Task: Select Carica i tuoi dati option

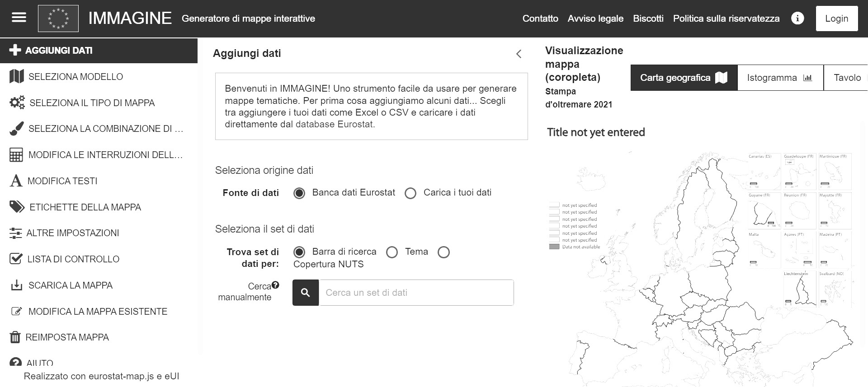Action: [410, 193]
